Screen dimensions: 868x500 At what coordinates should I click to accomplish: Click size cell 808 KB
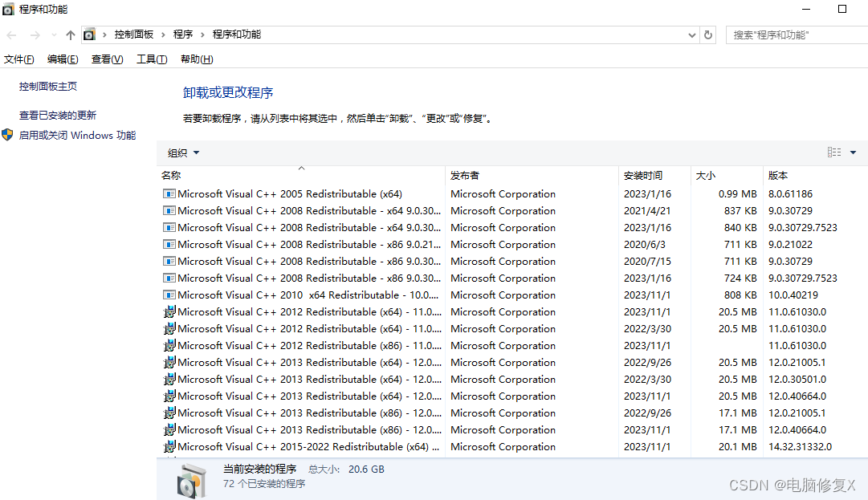[x=740, y=295]
